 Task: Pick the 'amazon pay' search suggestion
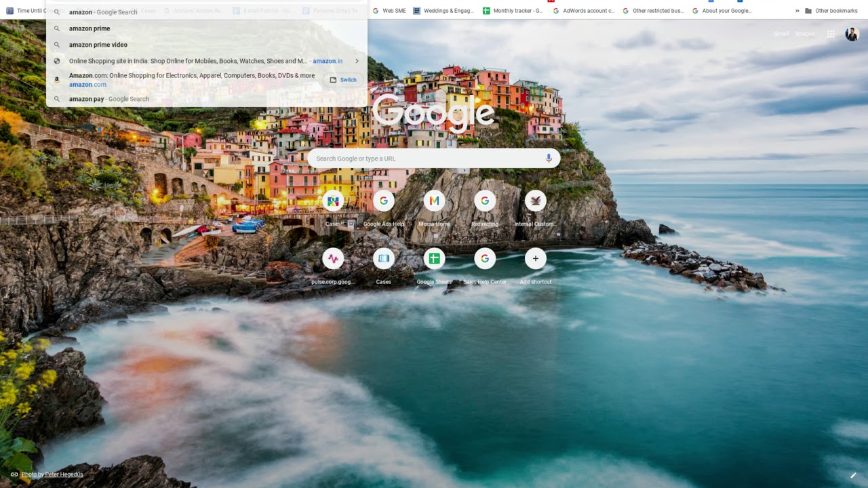(x=207, y=99)
